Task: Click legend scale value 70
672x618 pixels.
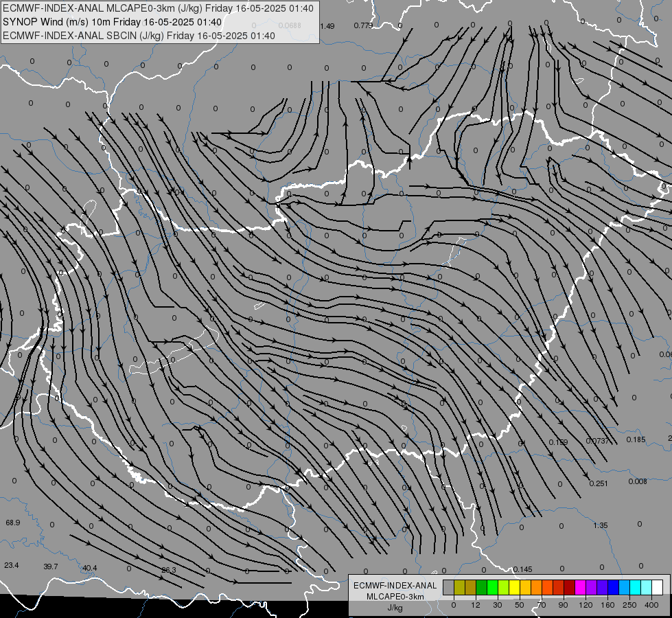Action: tap(542, 605)
